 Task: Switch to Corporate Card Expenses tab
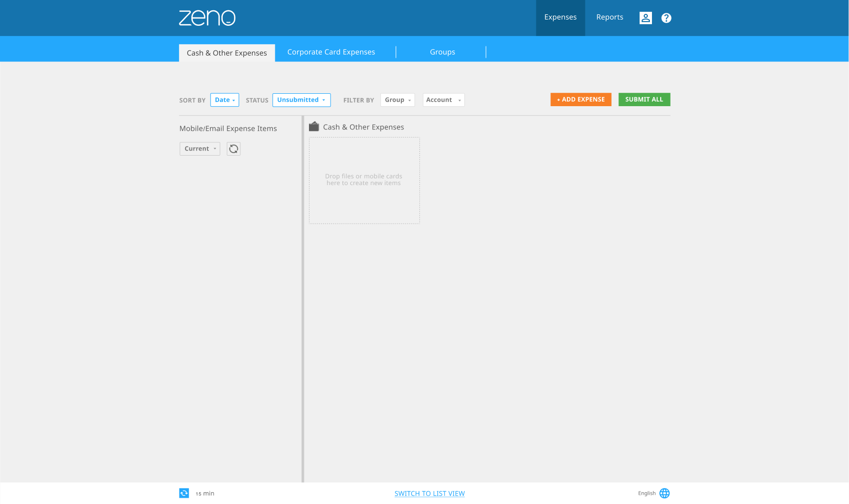click(x=331, y=52)
